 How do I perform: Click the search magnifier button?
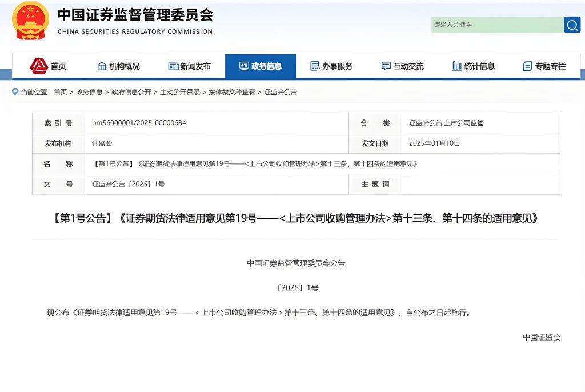coord(572,25)
